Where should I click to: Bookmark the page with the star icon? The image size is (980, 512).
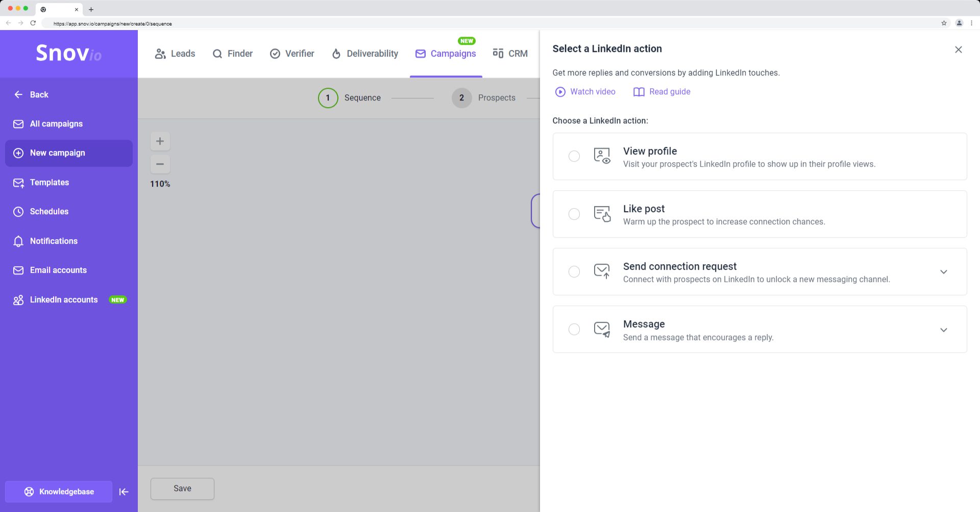(944, 23)
